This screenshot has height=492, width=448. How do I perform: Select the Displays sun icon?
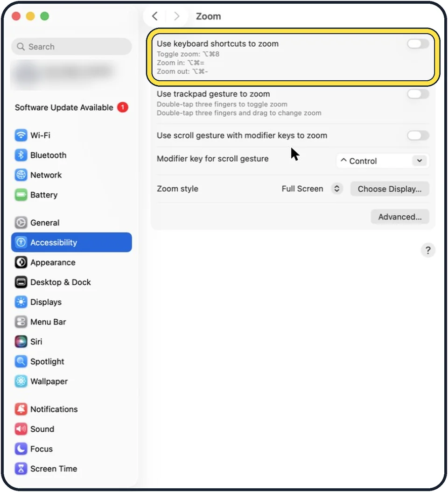click(x=21, y=302)
